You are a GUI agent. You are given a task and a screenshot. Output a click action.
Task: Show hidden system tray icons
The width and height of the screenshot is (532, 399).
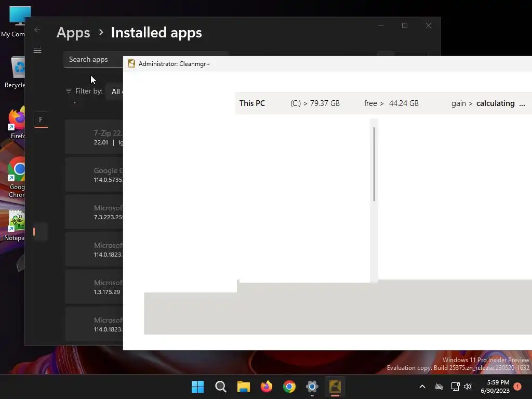coord(422,387)
